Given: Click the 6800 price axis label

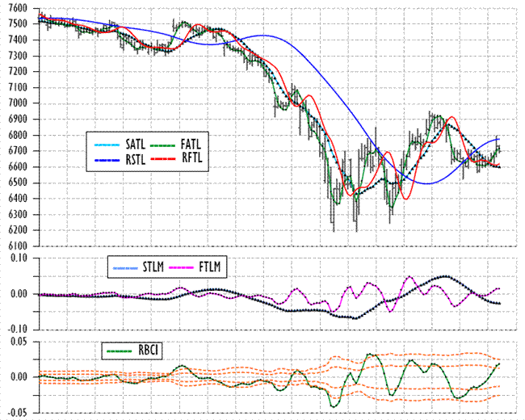Looking at the screenshot, I should tap(18, 136).
